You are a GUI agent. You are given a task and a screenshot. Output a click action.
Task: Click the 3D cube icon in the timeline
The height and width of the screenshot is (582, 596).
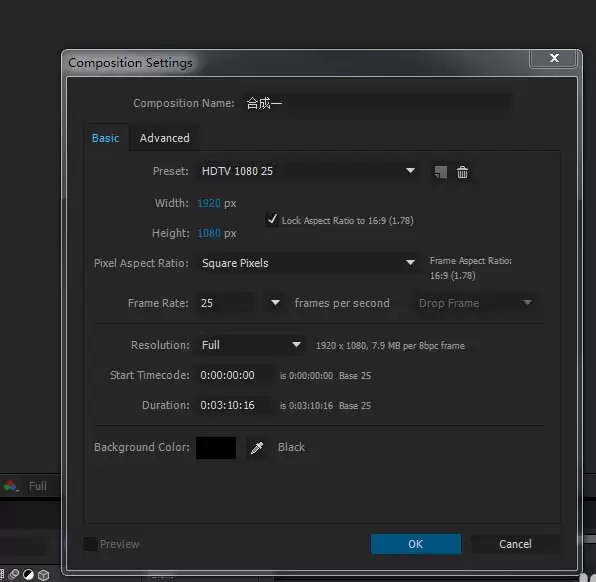coord(44,575)
